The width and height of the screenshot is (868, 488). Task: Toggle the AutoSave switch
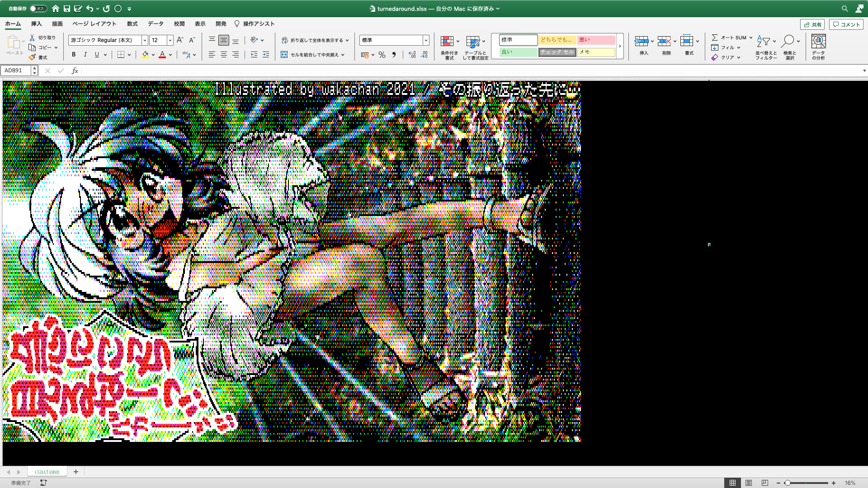tap(38, 9)
